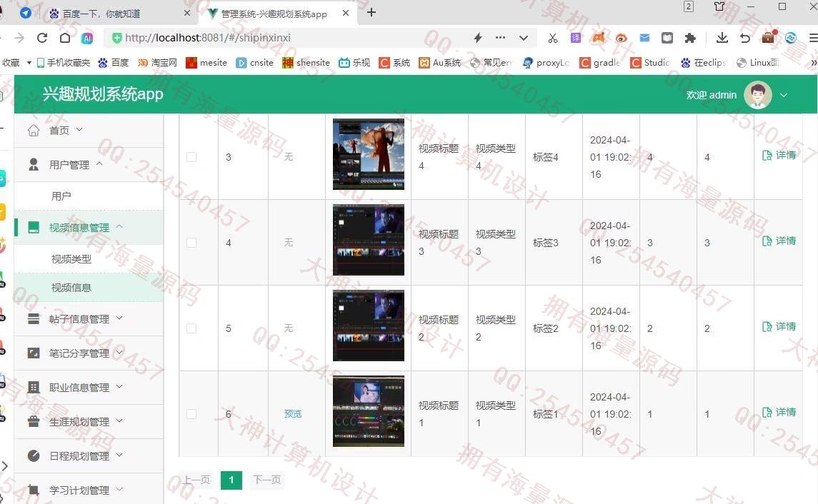Screen dimensions: 818x504
Task: Click the AI assistant icon near the address bar
Action: [87, 38]
